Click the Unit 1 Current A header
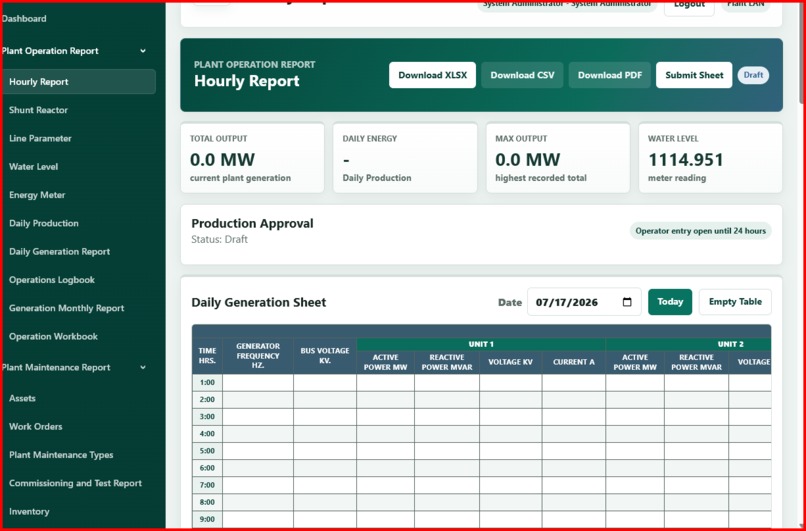Image resolution: width=806 pixels, height=531 pixels. [x=574, y=362]
